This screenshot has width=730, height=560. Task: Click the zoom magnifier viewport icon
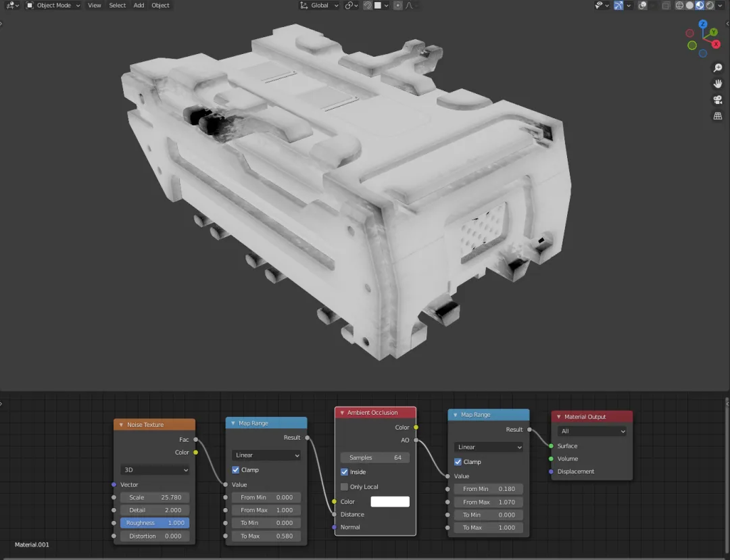pyautogui.click(x=718, y=68)
